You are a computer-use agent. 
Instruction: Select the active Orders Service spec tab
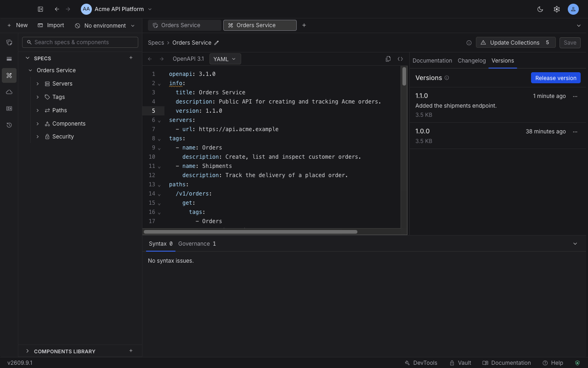(x=260, y=25)
